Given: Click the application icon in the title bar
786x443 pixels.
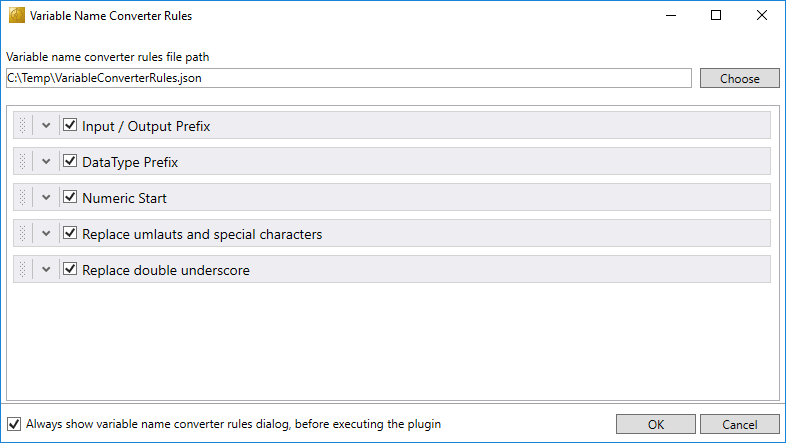Looking at the screenshot, I should [17, 16].
